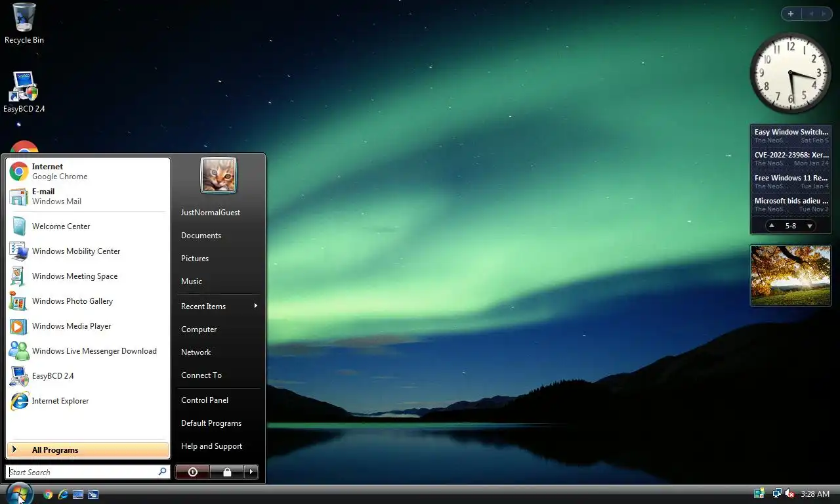
Task: Show next feed headlines with down arrow
Action: tap(810, 226)
